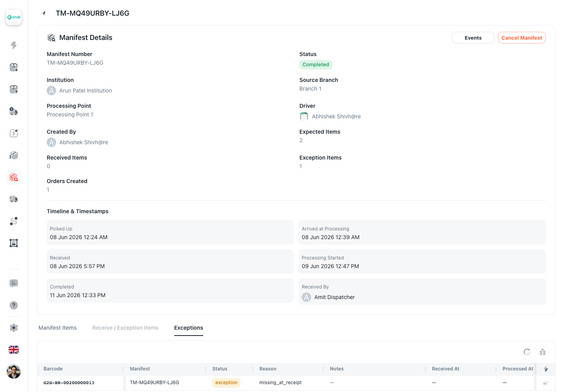The image size is (565, 392).
Task: Click the green Completed status badge
Action: coord(316,65)
